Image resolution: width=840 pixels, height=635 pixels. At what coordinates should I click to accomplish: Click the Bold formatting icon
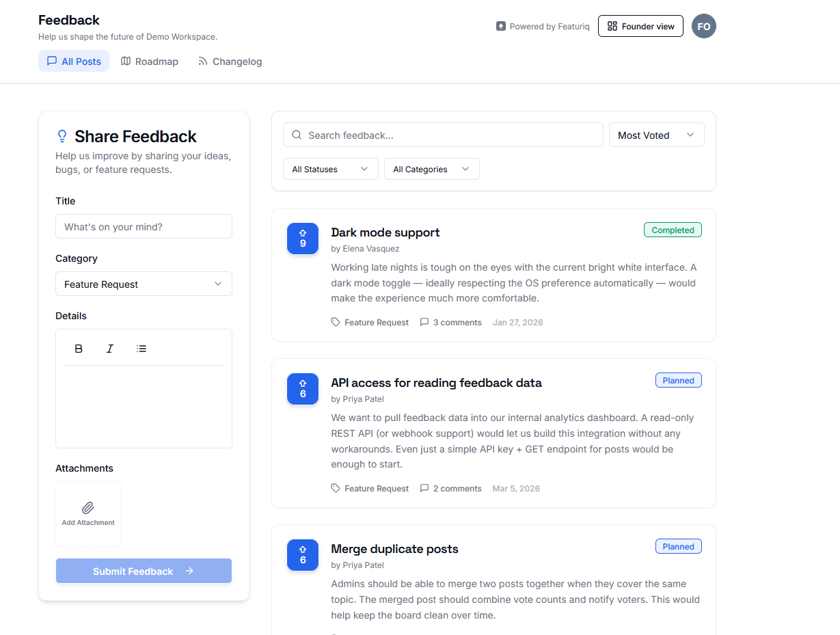79,349
